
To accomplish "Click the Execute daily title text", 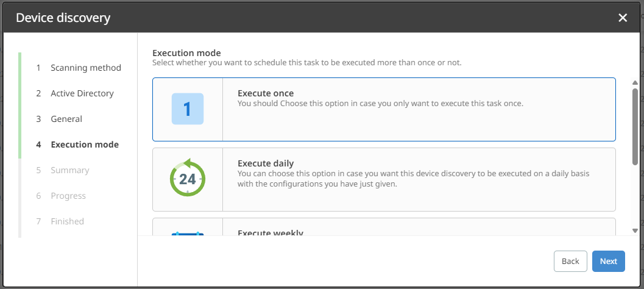I will [x=266, y=163].
